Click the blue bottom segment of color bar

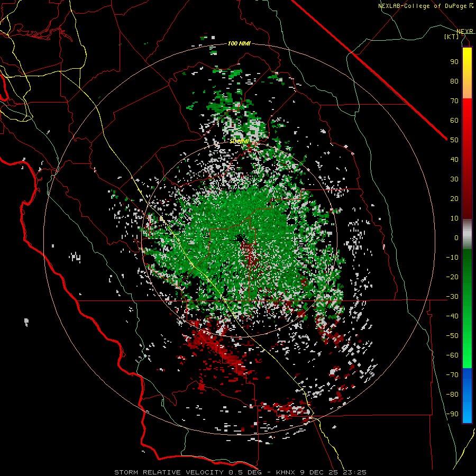coord(467,396)
